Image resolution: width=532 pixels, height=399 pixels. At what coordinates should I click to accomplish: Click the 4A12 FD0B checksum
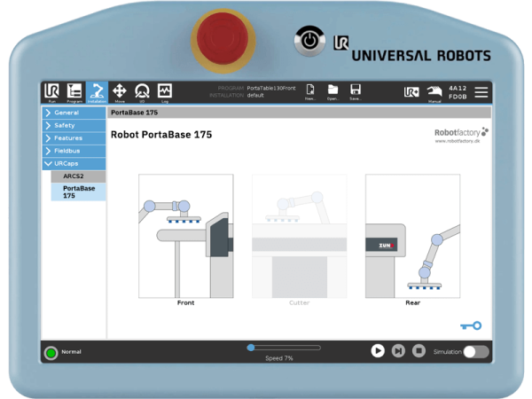tap(458, 92)
